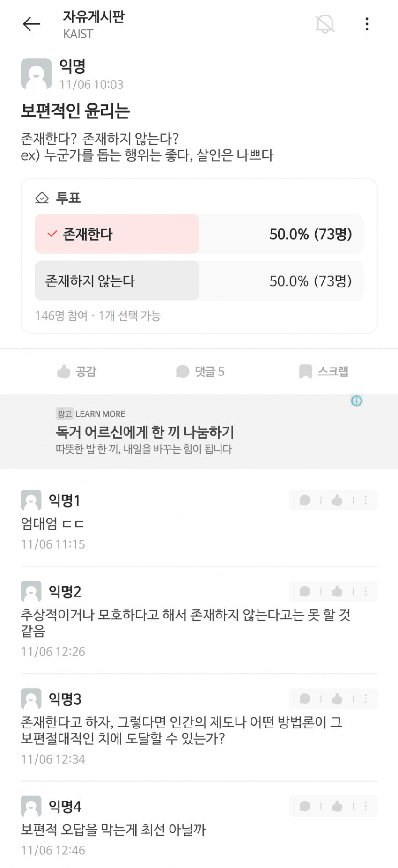
Task: Open the three-dot overflow menu in header
Action: click(367, 24)
